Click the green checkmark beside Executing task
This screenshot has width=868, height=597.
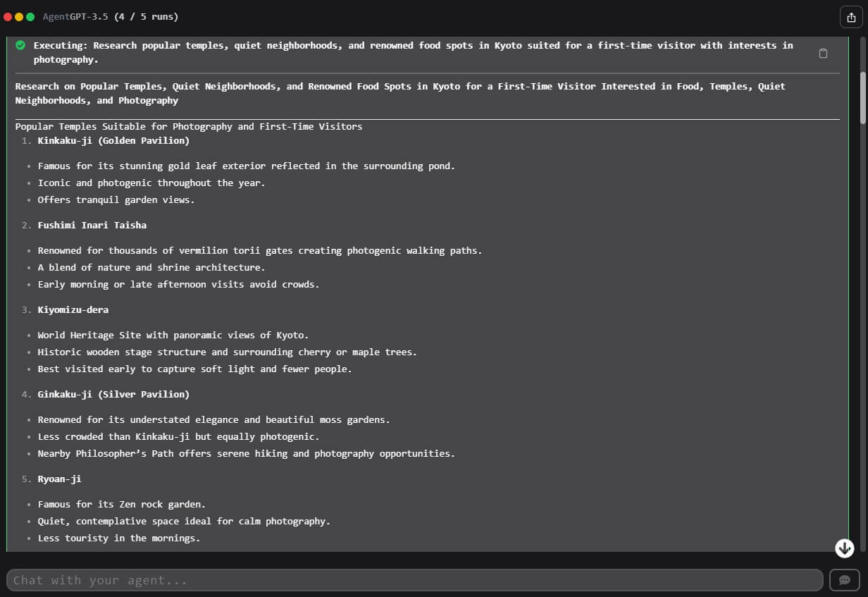point(20,45)
